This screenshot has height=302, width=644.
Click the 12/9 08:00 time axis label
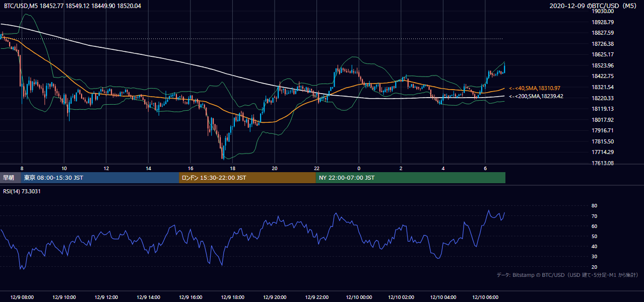click(22, 297)
